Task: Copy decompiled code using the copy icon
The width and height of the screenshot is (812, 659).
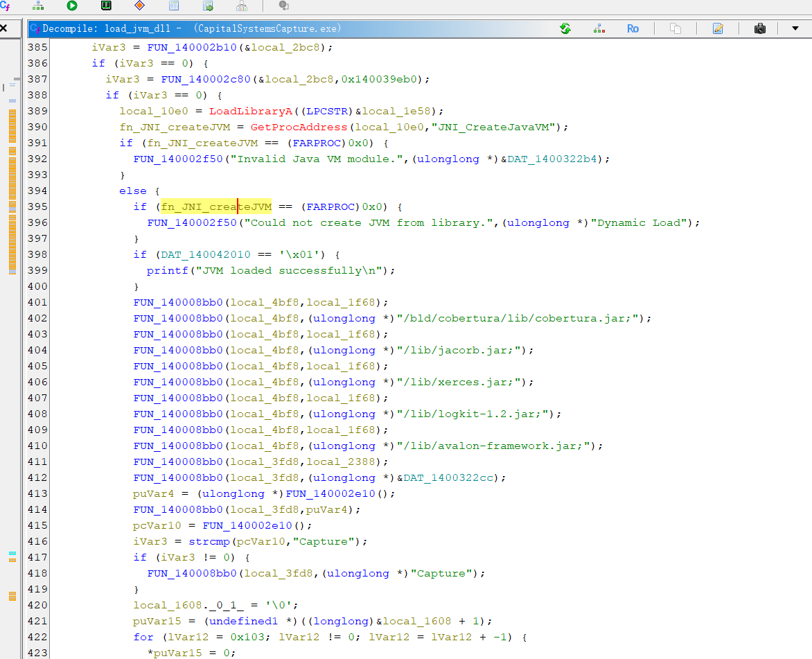Action: click(675, 28)
